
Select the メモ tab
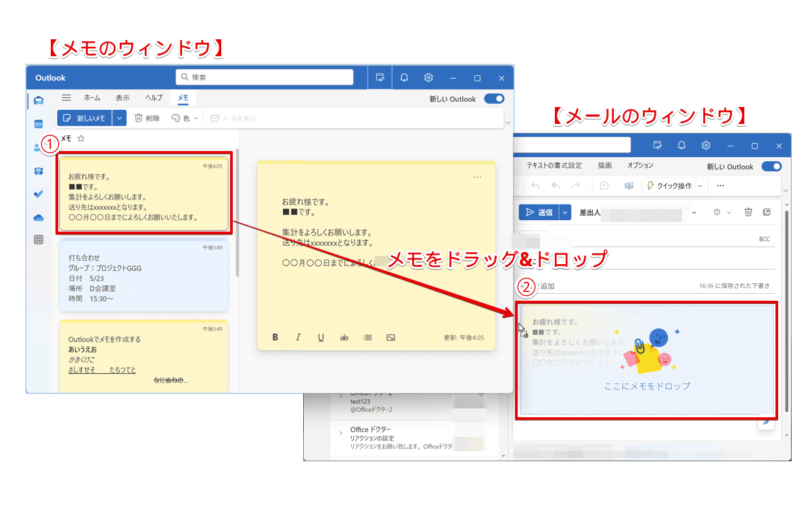click(183, 97)
